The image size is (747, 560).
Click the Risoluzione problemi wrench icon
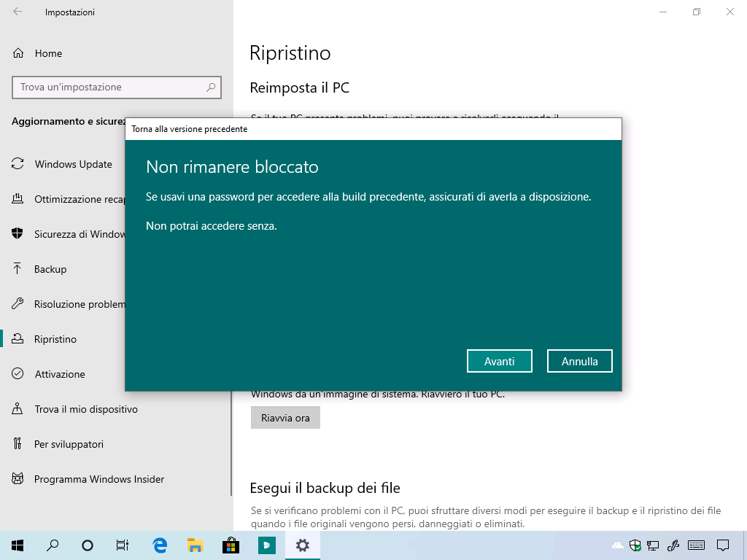18,303
